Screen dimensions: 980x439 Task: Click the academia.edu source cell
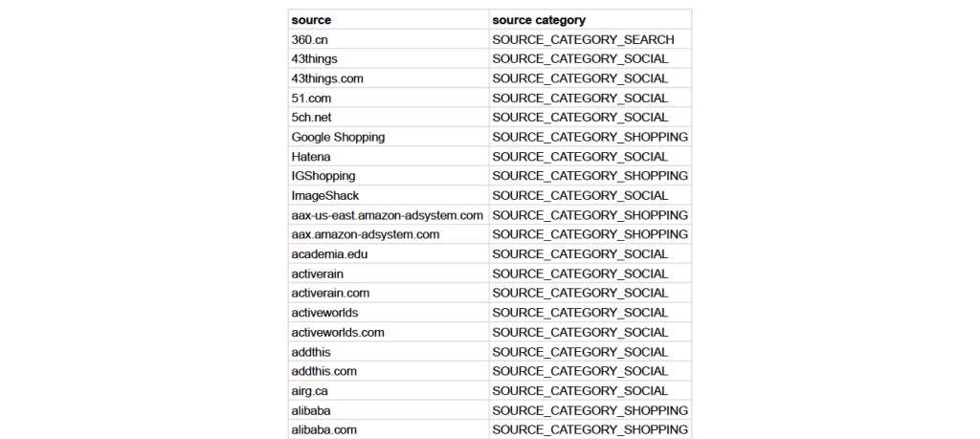click(329, 254)
